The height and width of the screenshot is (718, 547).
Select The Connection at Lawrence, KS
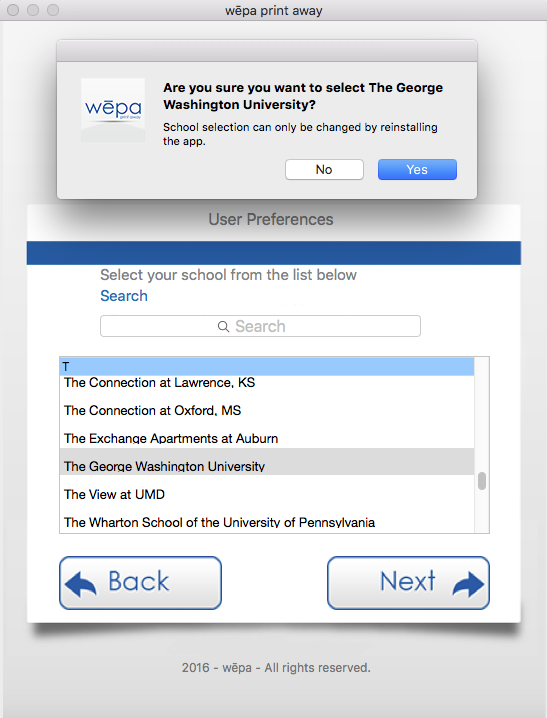point(266,383)
